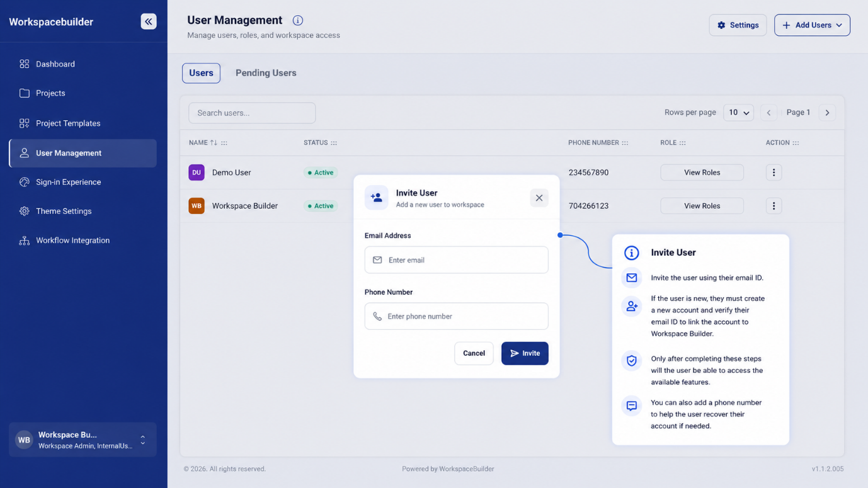Viewport: 868px width, 488px height.
Task: Go to the previous page with the left arrow
Action: (768, 113)
